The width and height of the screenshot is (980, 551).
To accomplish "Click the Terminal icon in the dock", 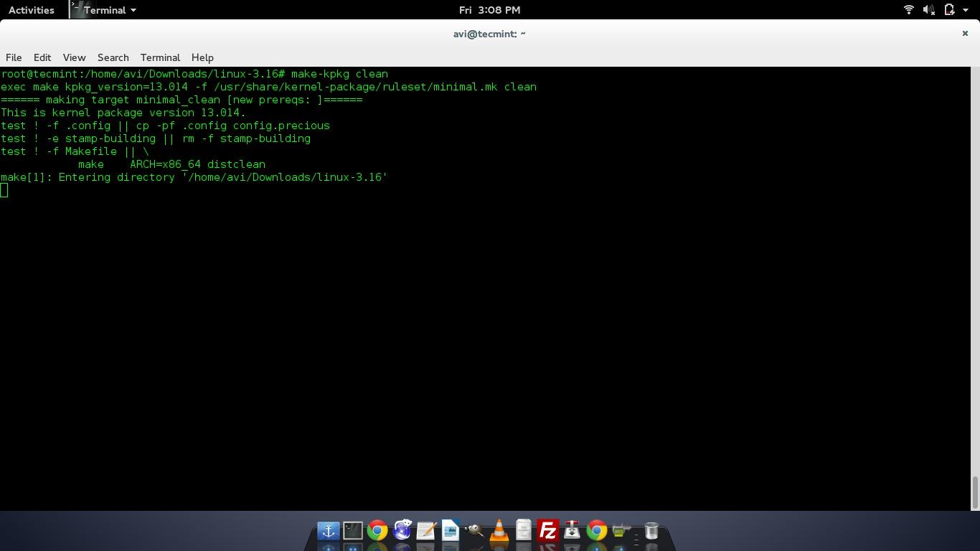I will 352,531.
